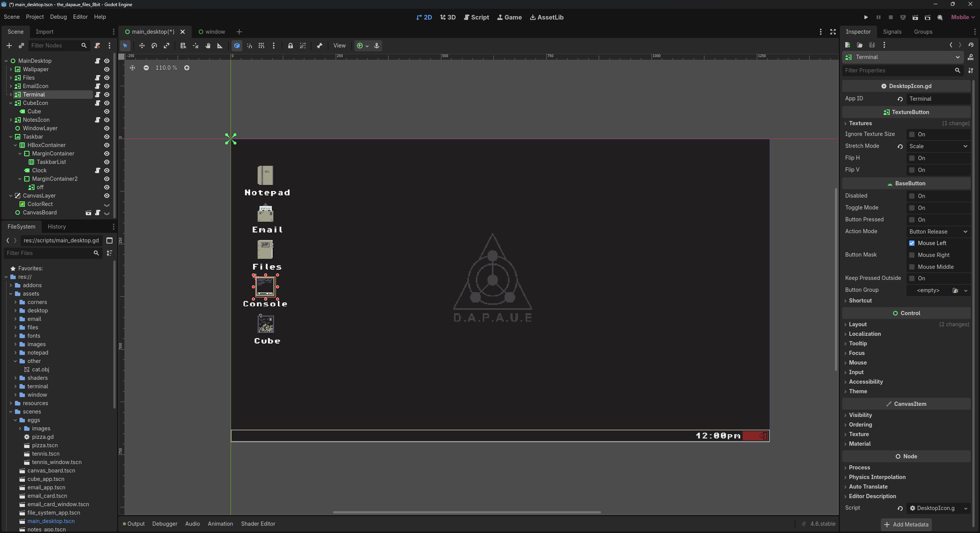Toggle visibility eye of the Clock node
Viewport: 980px width, 533px height.
tap(107, 170)
